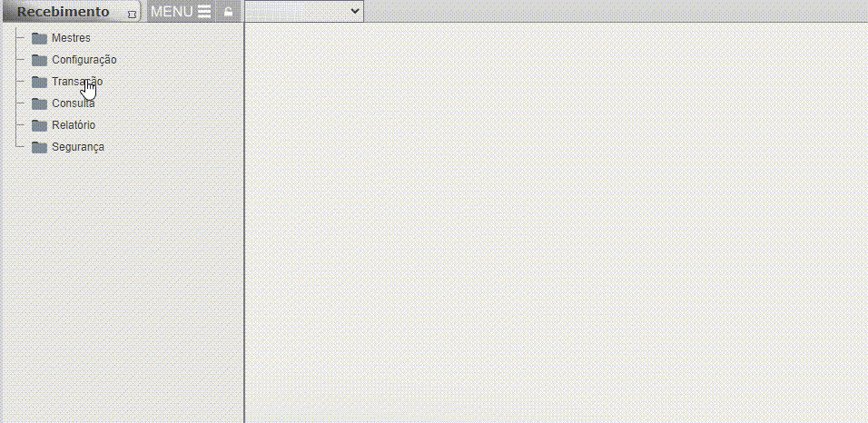Select the folder icon beside Transação
Screen dimensions: 868x423
coord(39,82)
